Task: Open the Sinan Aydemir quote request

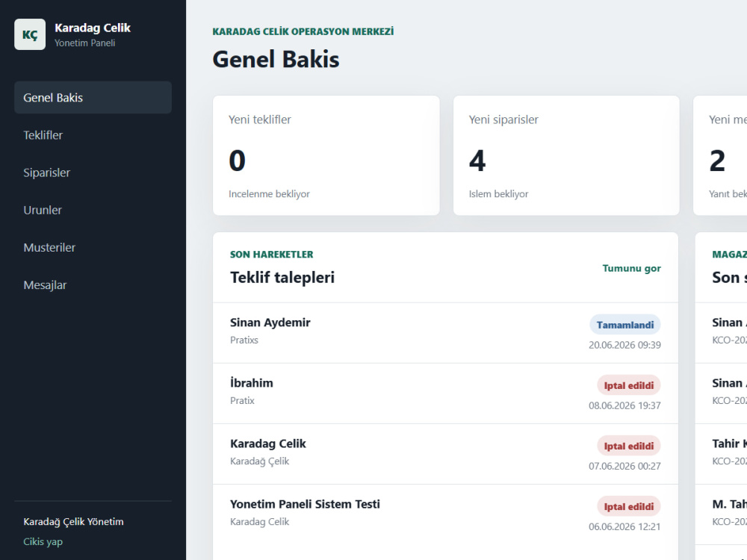Action: (x=445, y=333)
